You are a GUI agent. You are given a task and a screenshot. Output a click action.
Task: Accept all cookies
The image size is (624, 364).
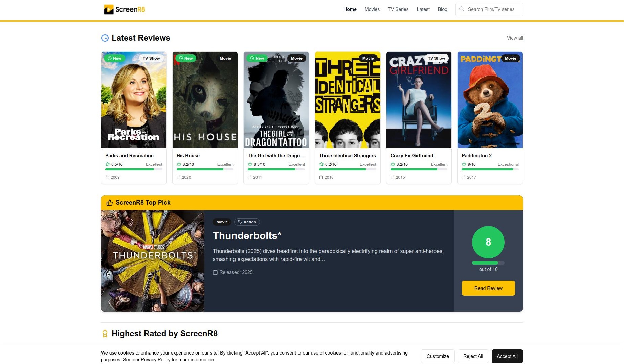click(507, 356)
